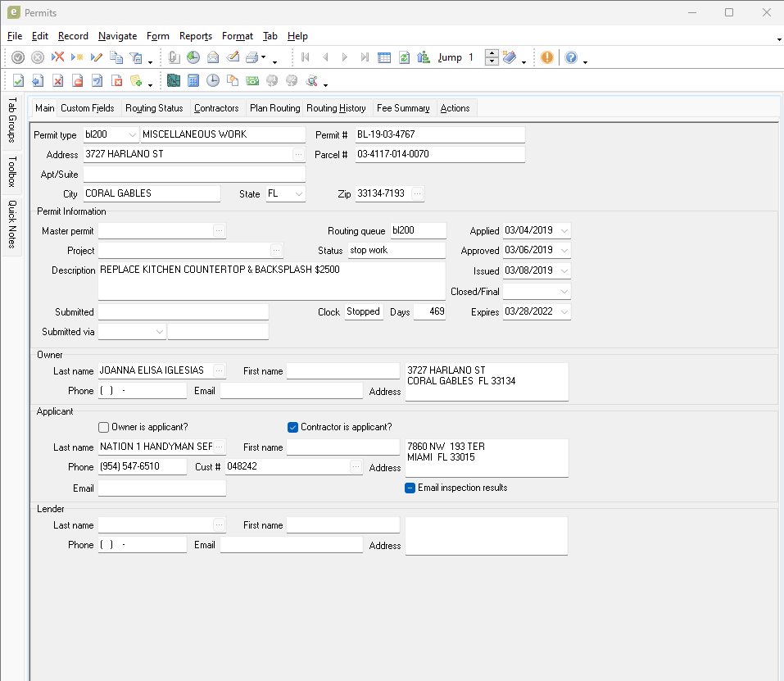
Task: Uncheck the 'Contractor is applicant?' checkbox
Action: coord(293,427)
